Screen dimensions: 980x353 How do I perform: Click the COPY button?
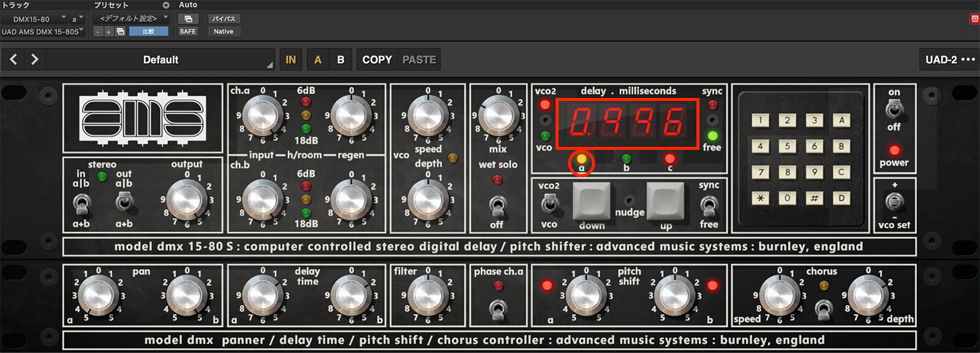click(377, 59)
